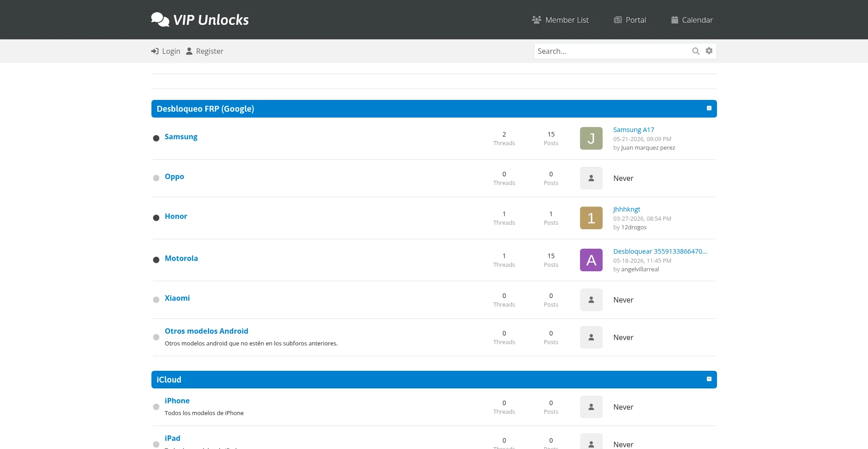Viewport: 868px width, 449px height.
Task: Click the Login arrow icon
Action: [x=155, y=51]
